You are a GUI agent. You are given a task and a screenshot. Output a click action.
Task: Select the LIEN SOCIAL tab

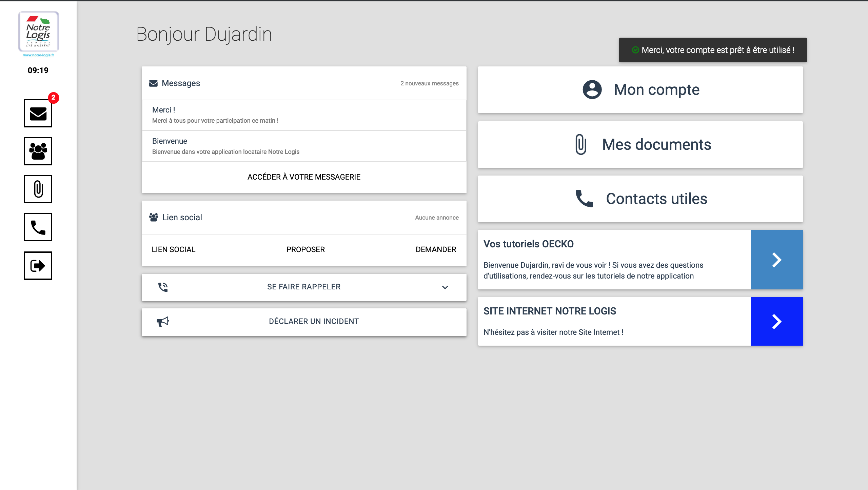coord(173,250)
